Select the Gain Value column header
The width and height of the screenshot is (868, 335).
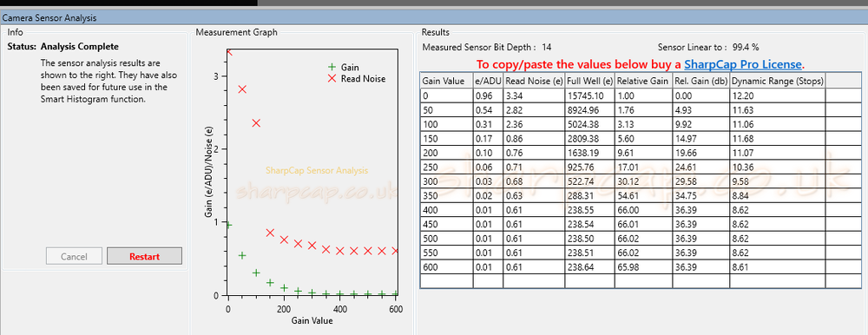(447, 81)
